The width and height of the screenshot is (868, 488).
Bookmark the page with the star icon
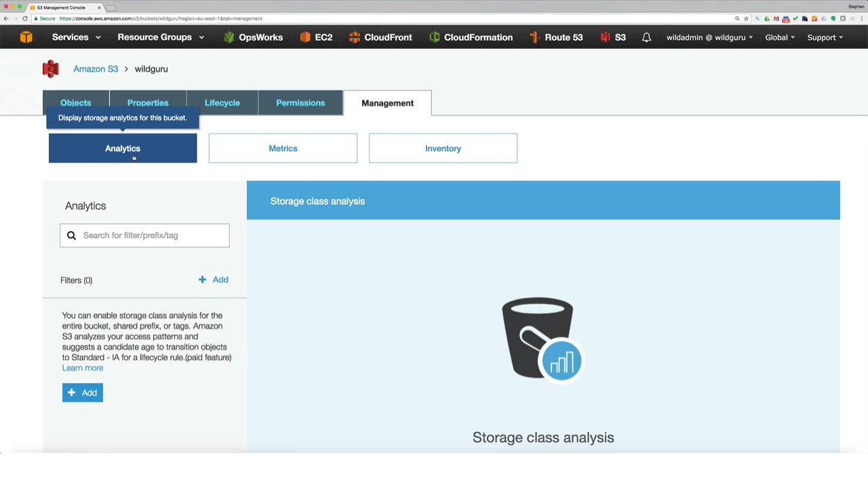click(746, 18)
